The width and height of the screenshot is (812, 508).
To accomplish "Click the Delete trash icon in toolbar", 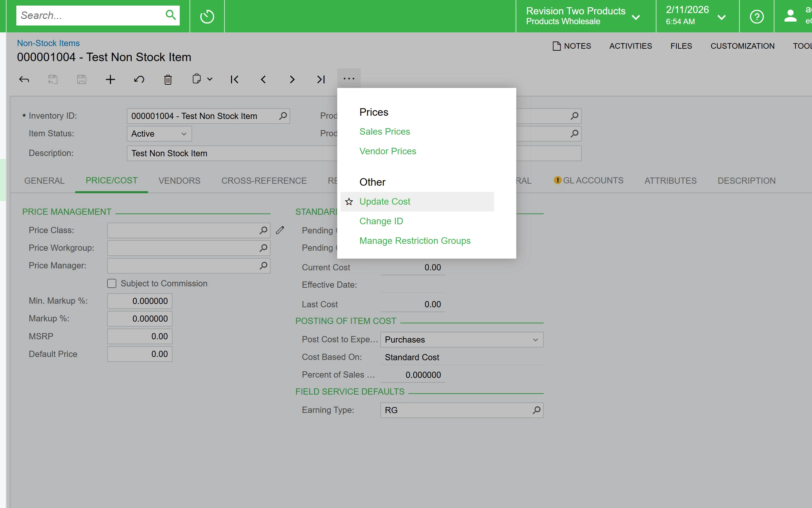I will coord(168,80).
